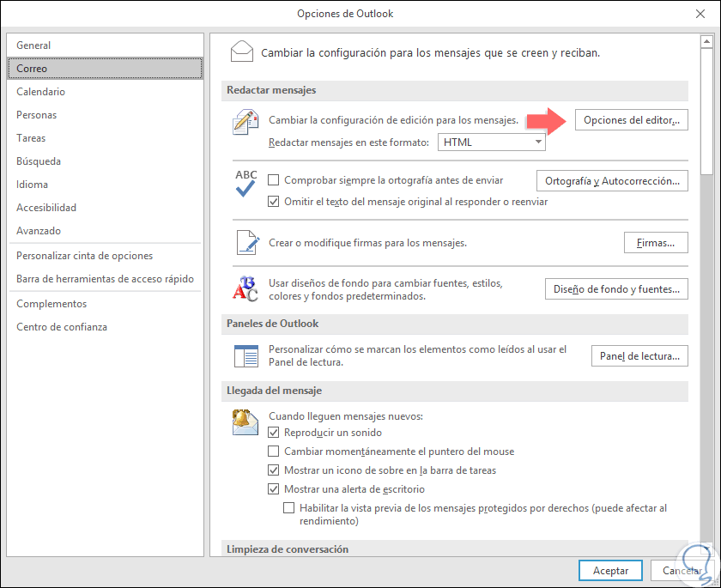Click the reading pane layout icon
Image resolution: width=721 pixels, height=588 pixels.
coord(246,356)
